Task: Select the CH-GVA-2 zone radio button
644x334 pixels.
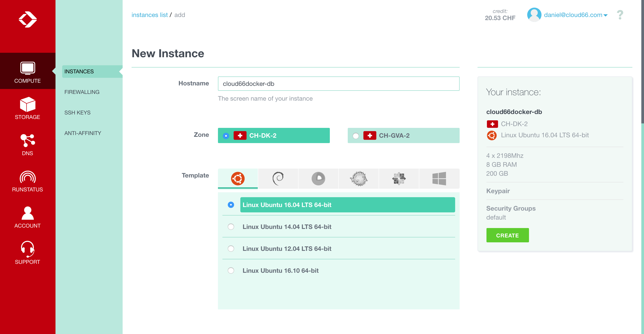Action: (356, 136)
